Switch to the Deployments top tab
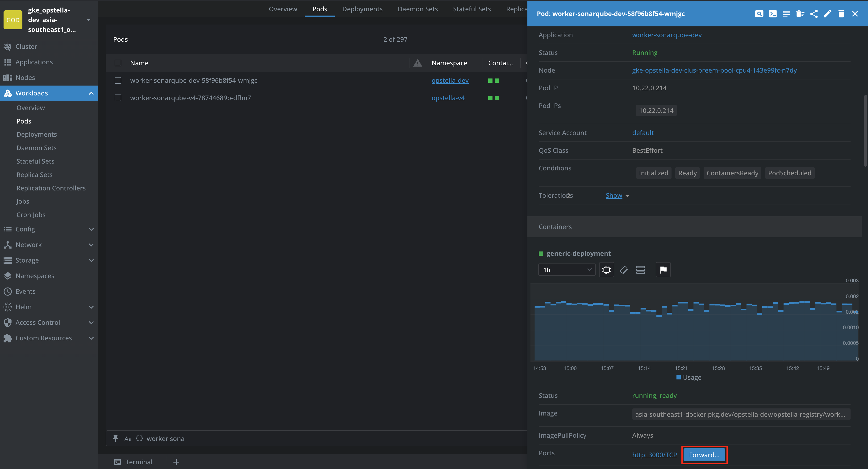This screenshot has width=868, height=469. tap(362, 9)
